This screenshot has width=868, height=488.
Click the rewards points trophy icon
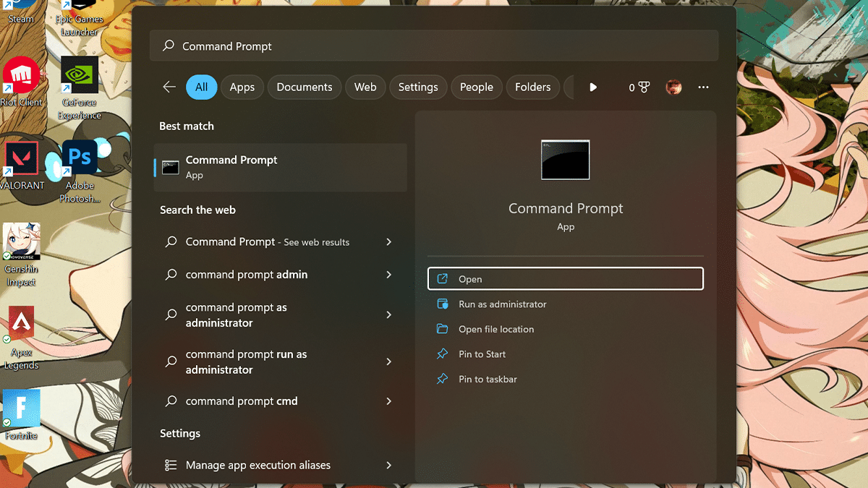pyautogui.click(x=643, y=87)
